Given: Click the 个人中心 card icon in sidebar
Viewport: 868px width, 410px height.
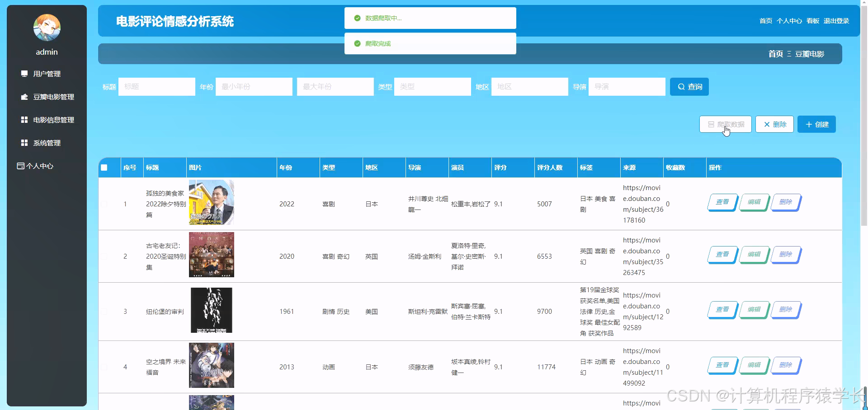Looking at the screenshot, I should 20,166.
